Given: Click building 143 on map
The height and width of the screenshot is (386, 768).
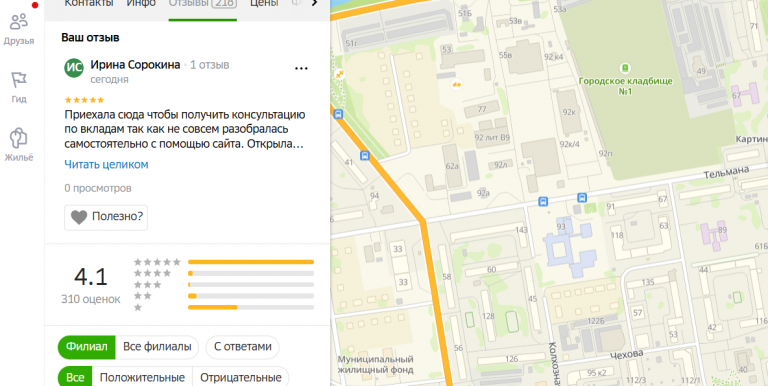Looking at the screenshot, I should tap(522, 230).
